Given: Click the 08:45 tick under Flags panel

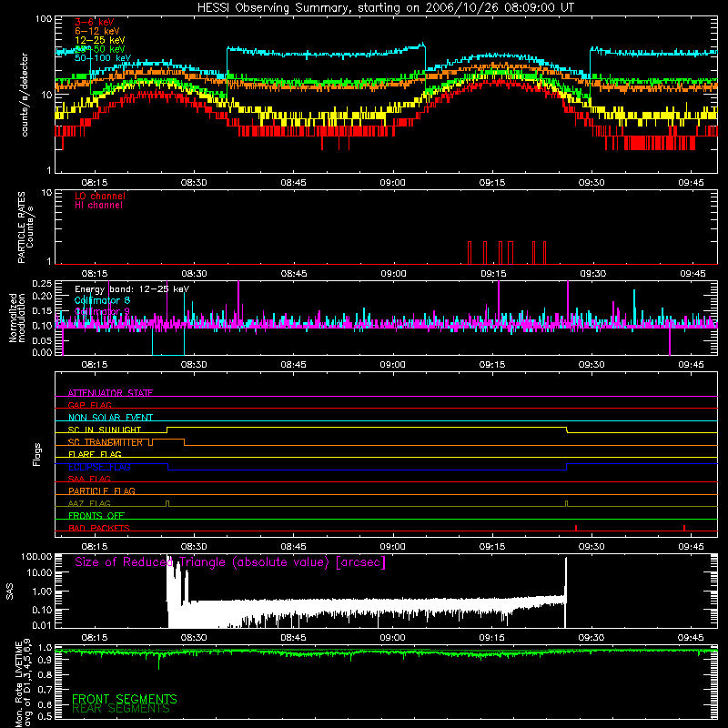Looking at the screenshot, I should coord(293,547).
